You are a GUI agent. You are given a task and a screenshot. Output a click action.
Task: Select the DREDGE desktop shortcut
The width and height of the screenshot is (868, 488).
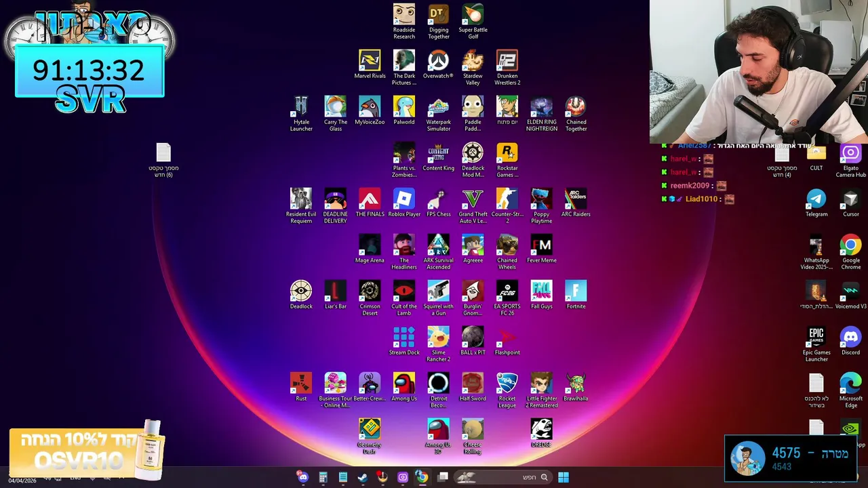[x=542, y=433]
